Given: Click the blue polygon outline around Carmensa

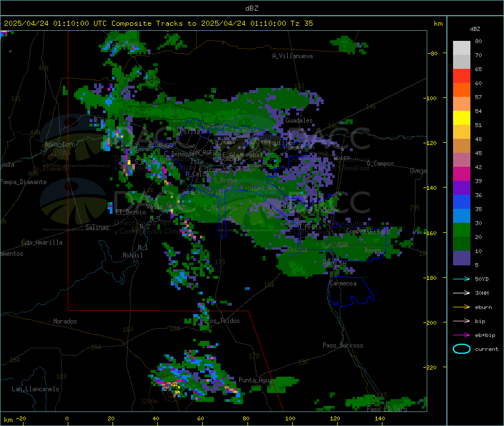Looking at the screenshot, I should [x=351, y=291].
